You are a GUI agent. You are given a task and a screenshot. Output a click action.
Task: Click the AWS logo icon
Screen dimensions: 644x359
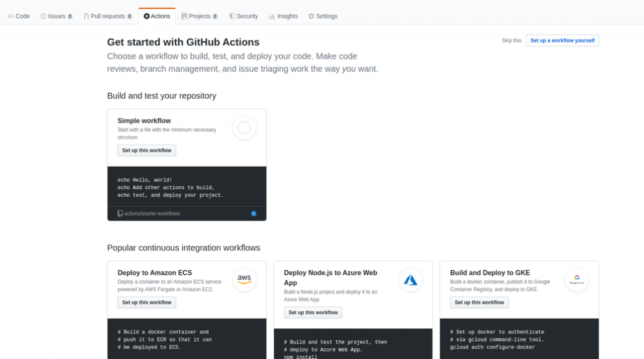(244, 280)
